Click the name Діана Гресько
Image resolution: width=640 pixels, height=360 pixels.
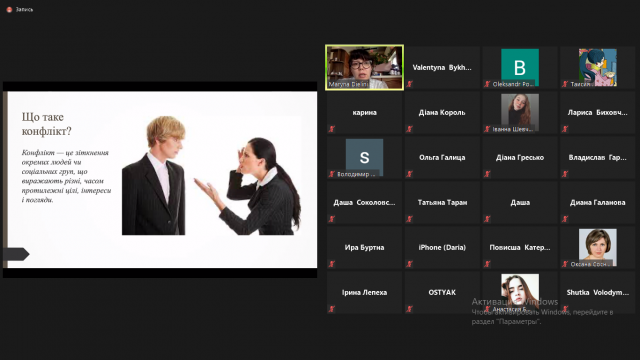pyautogui.click(x=520, y=157)
